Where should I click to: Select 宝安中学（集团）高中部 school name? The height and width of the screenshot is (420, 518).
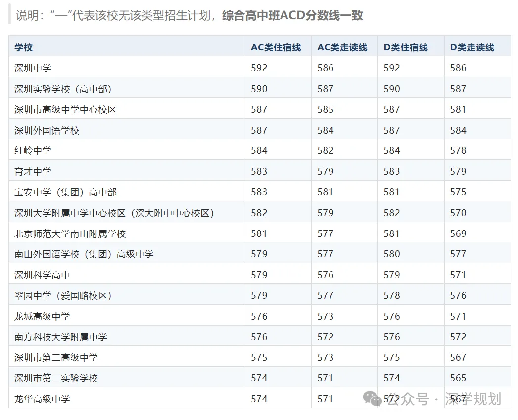[x=65, y=192]
